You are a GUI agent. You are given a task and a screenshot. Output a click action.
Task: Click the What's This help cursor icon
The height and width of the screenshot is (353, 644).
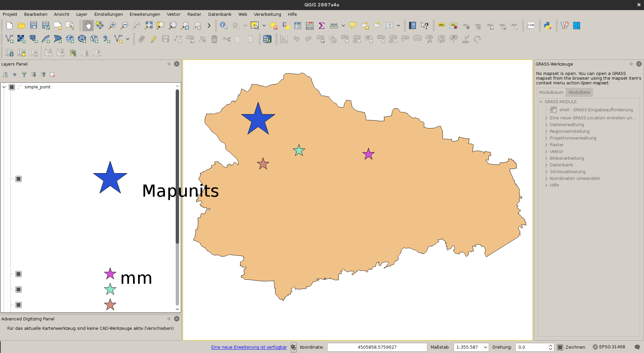(425, 26)
